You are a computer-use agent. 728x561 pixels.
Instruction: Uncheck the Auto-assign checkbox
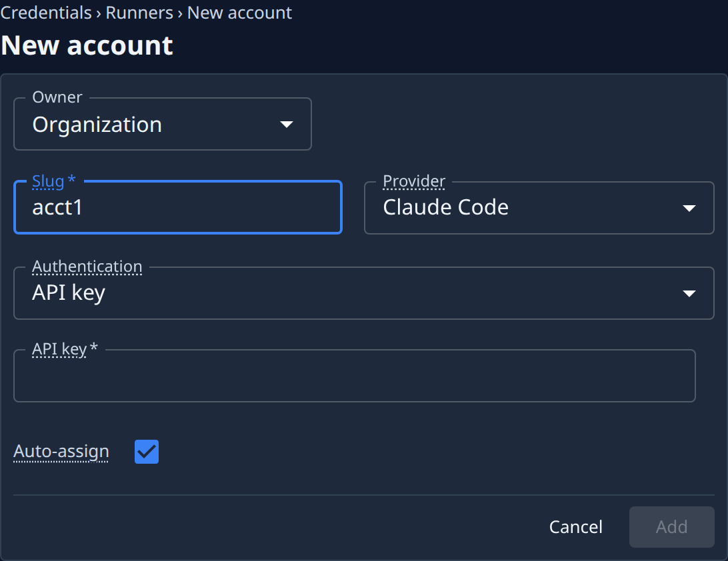147,452
